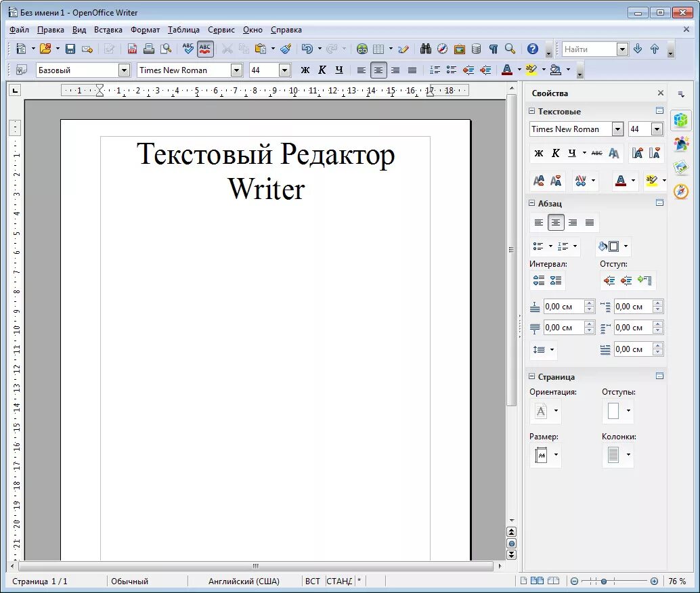Click the Найти search input field

pyautogui.click(x=589, y=49)
